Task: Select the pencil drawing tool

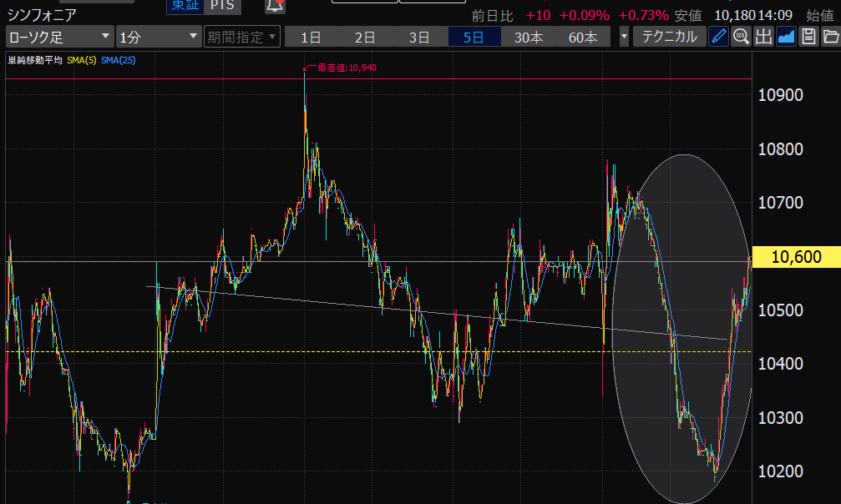Action: coord(718,37)
